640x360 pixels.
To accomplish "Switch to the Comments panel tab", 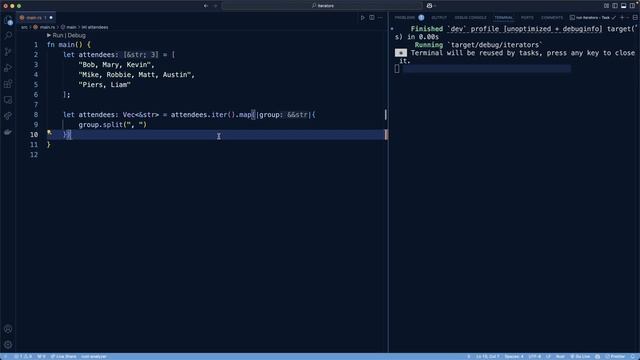I will [552, 18].
